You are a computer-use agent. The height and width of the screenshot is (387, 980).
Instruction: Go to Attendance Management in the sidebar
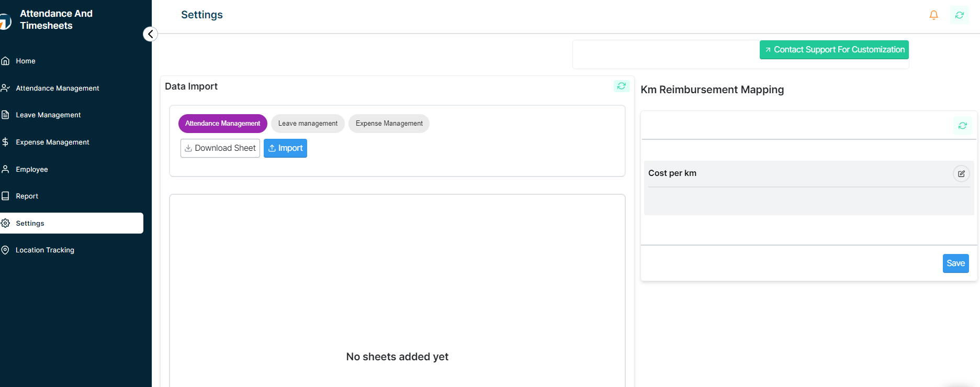[57, 89]
